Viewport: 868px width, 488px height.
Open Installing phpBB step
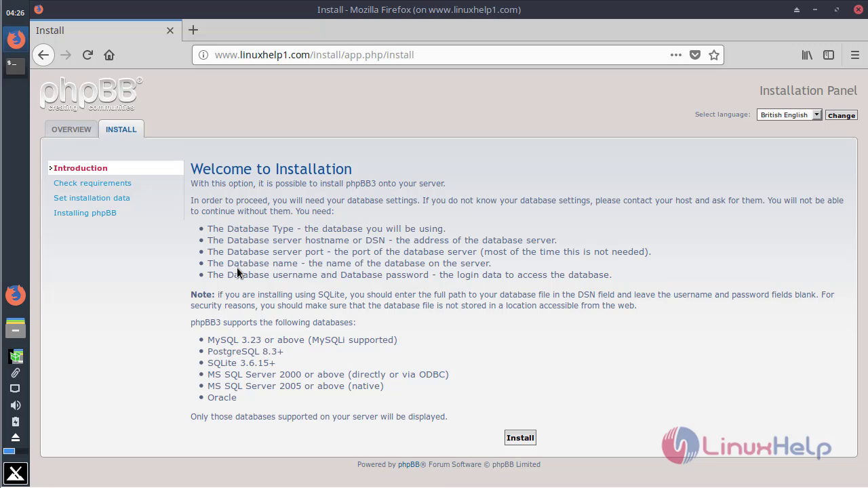click(85, 213)
